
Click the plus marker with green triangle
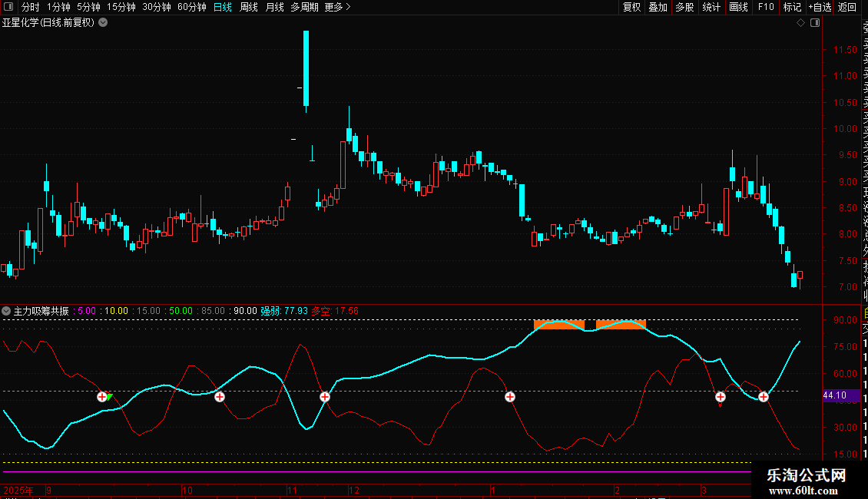[104, 397]
